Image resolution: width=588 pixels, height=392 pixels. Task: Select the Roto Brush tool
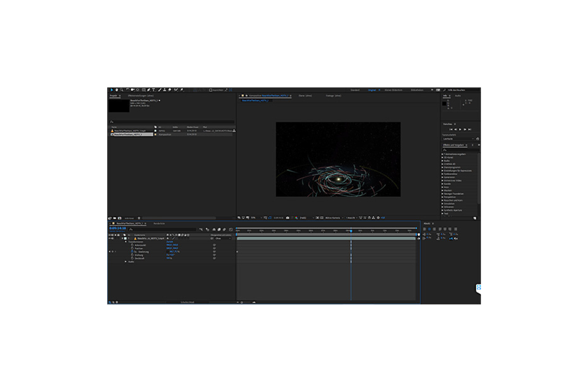(x=176, y=90)
